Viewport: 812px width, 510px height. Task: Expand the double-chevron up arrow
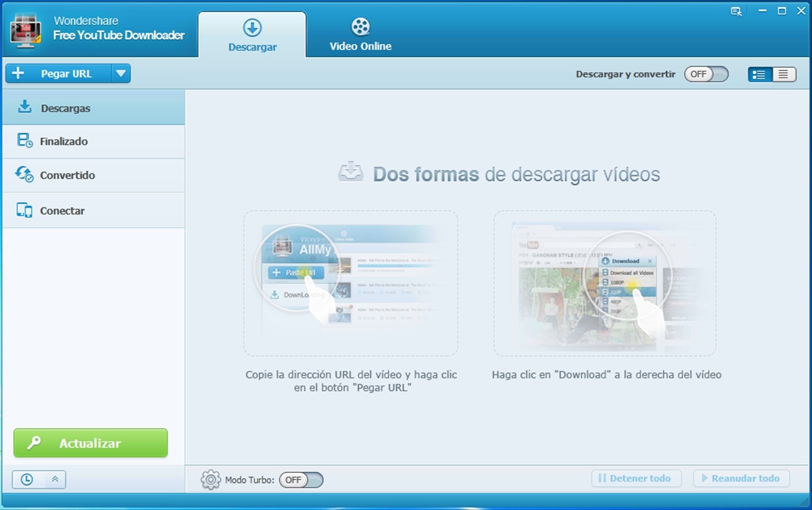(55, 479)
